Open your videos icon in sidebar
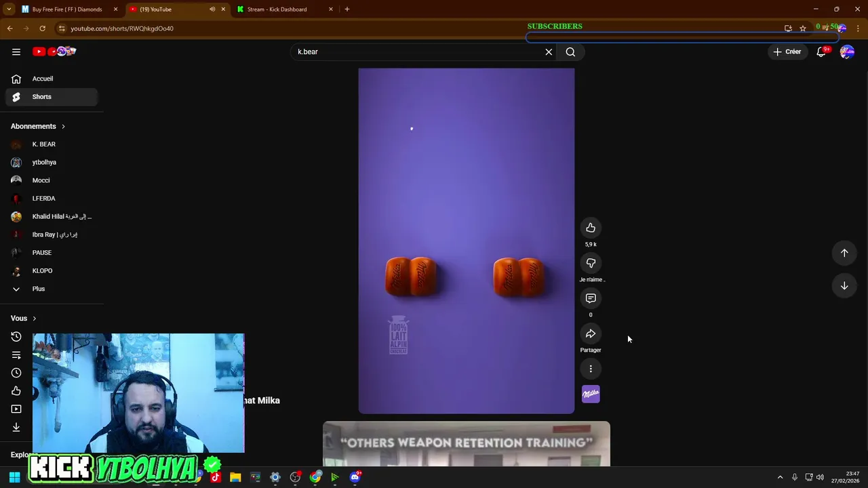The height and width of the screenshot is (488, 868). pyautogui.click(x=16, y=409)
